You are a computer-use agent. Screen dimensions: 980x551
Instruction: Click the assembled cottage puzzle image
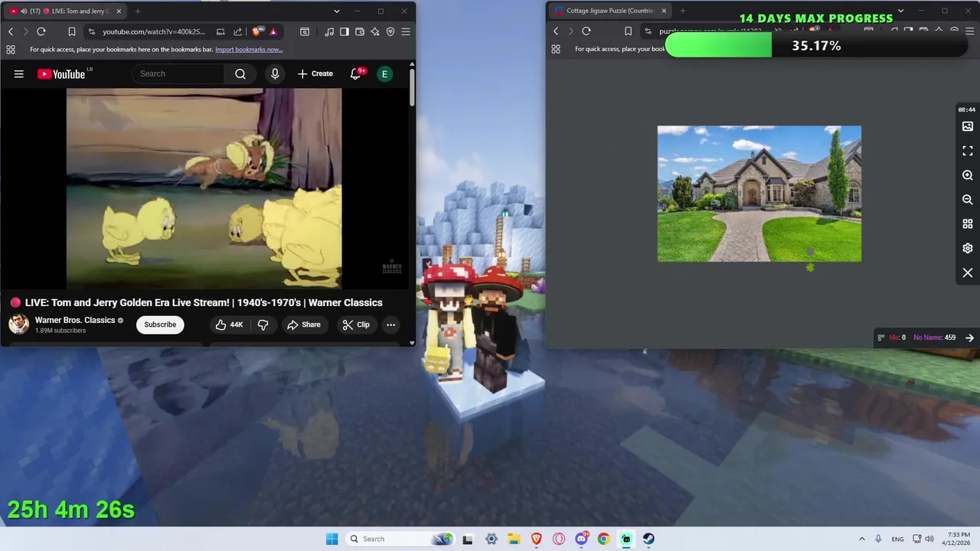point(759,194)
